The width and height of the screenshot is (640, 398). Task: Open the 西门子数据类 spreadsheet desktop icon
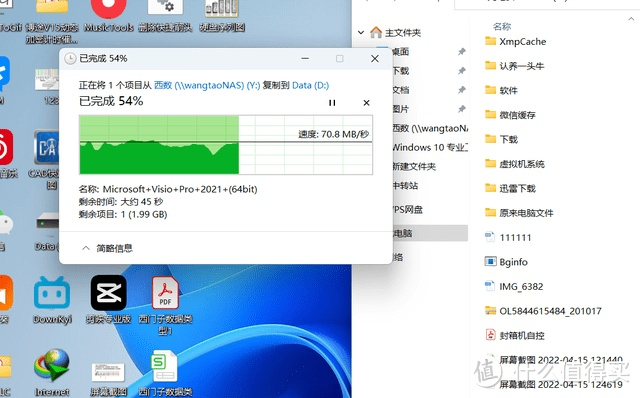click(164, 373)
